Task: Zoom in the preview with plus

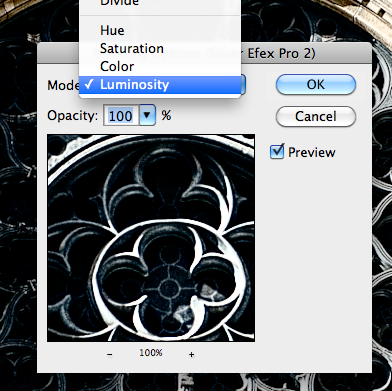Action: click(x=191, y=354)
